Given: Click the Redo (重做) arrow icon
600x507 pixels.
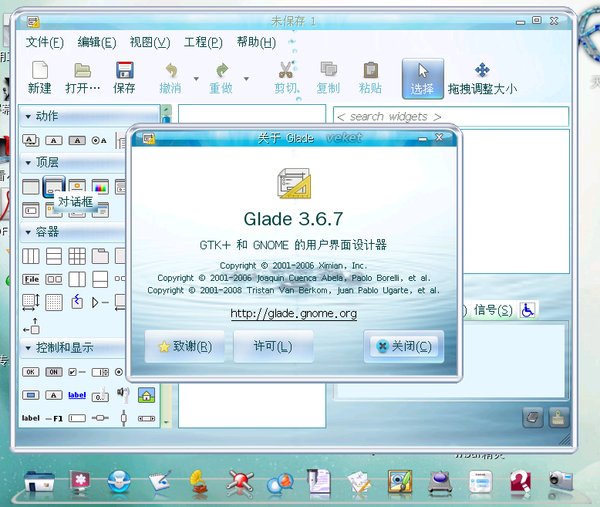Looking at the screenshot, I should [x=222, y=70].
